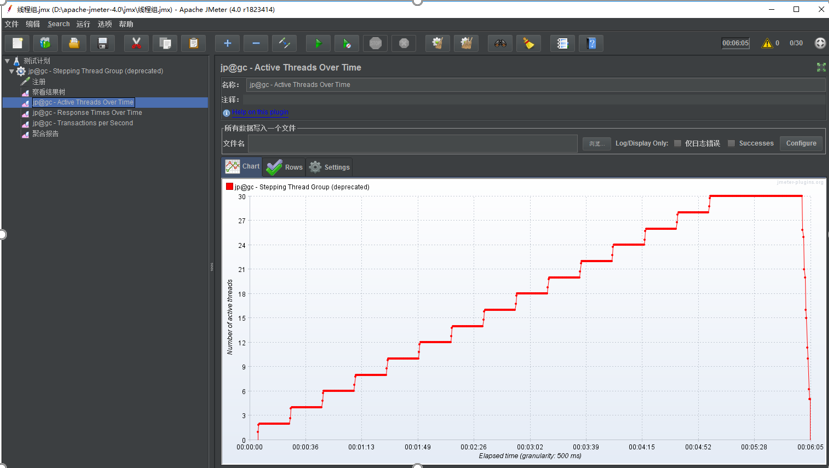Open Search with binoculars icon
This screenshot has width=829, height=468.
coord(500,43)
